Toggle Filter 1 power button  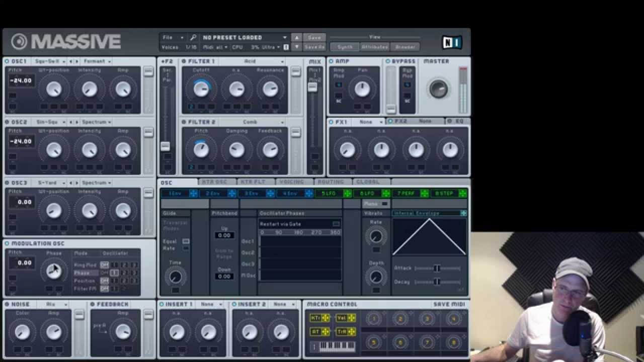point(184,61)
